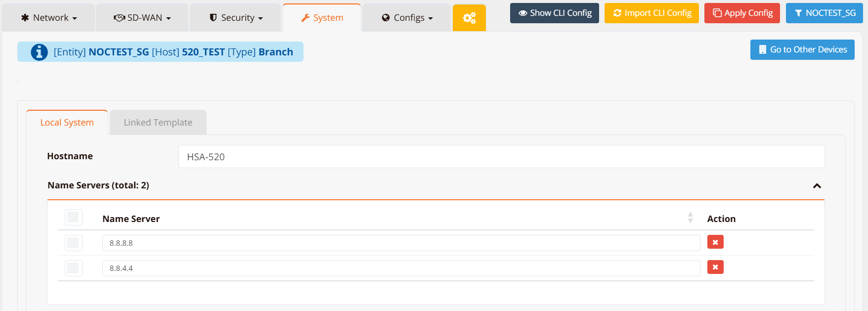Click the NOCTEST_SG filter button

(x=824, y=13)
